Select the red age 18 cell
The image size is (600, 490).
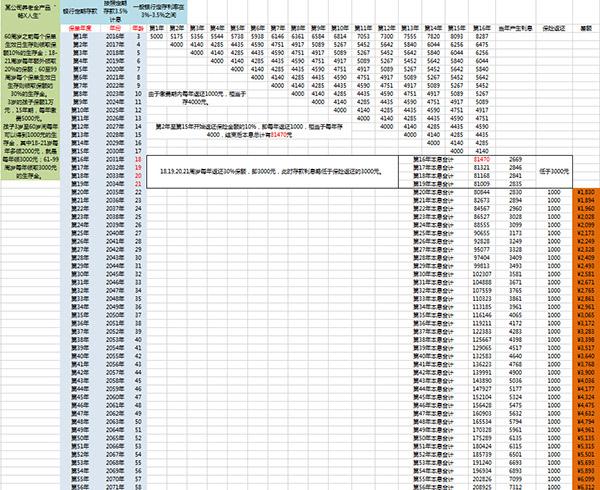[x=134, y=159]
